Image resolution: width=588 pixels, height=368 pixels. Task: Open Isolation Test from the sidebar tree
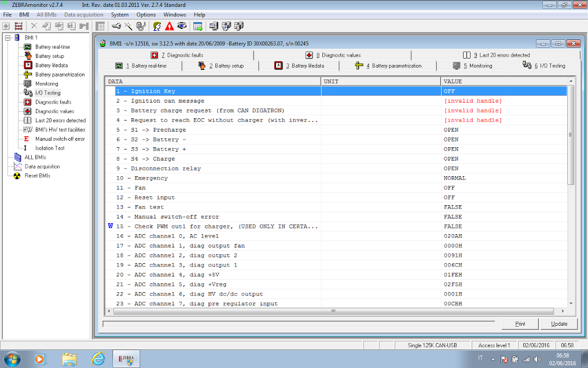coord(50,148)
